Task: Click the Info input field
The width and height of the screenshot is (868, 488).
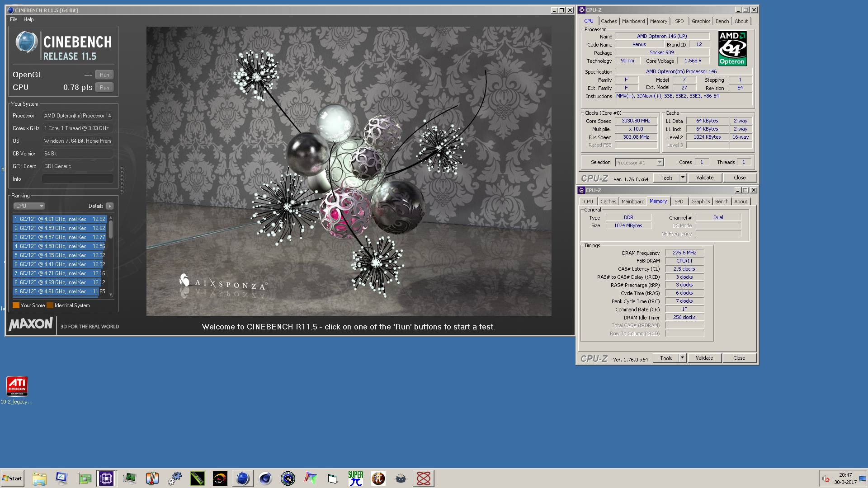Action: pyautogui.click(x=77, y=179)
